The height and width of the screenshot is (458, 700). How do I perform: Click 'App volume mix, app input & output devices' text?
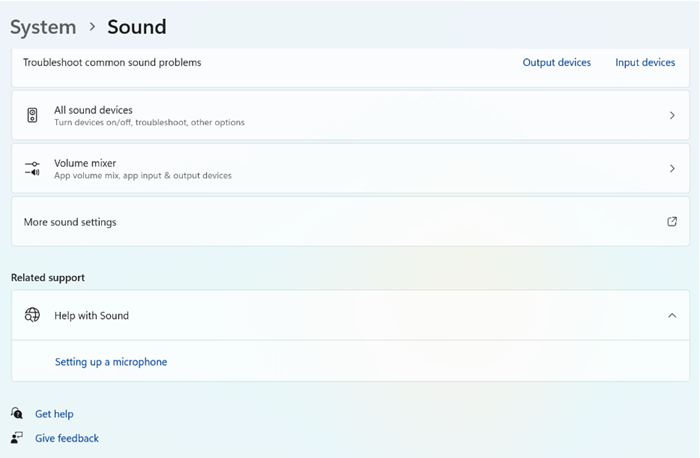point(143,175)
